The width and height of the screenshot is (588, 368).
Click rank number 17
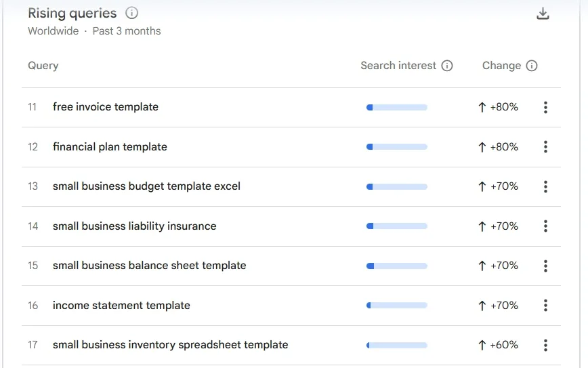(33, 345)
